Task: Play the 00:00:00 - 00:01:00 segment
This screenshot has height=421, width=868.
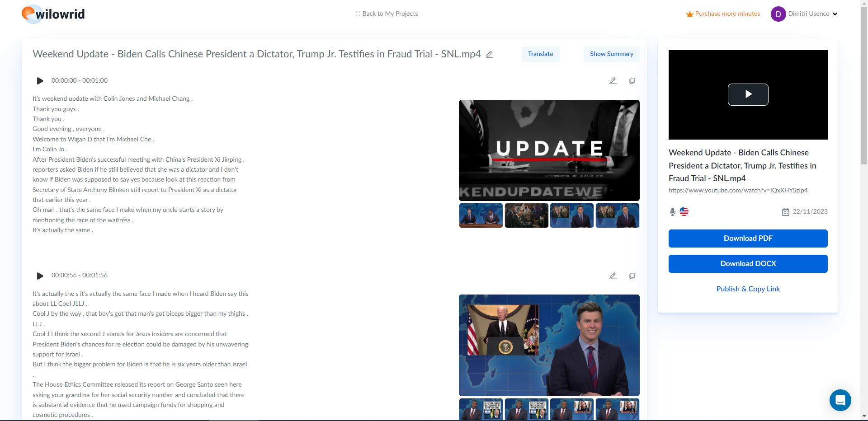Action: 40,81
